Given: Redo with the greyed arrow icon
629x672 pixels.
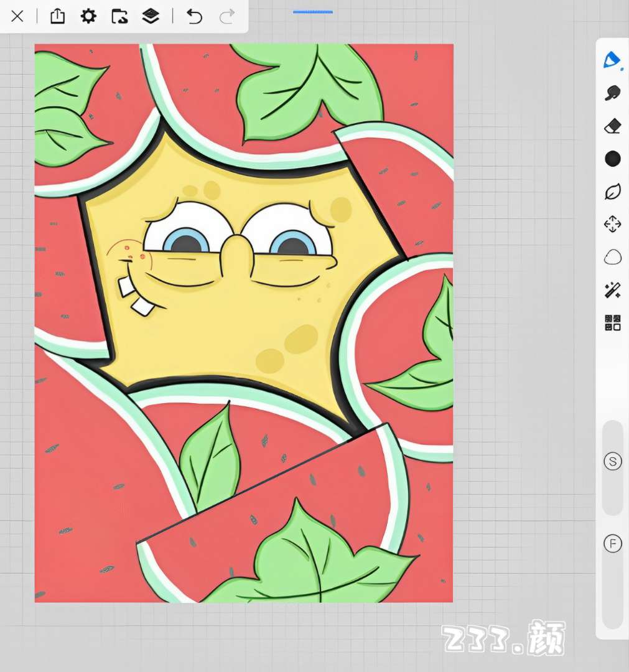Looking at the screenshot, I should click(226, 17).
